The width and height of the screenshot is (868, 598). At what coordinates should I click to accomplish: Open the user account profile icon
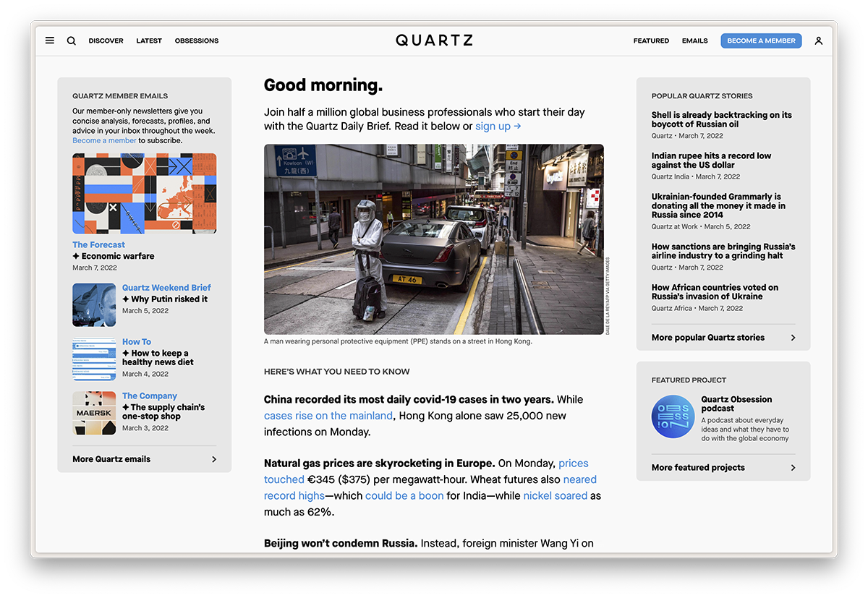click(x=818, y=40)
